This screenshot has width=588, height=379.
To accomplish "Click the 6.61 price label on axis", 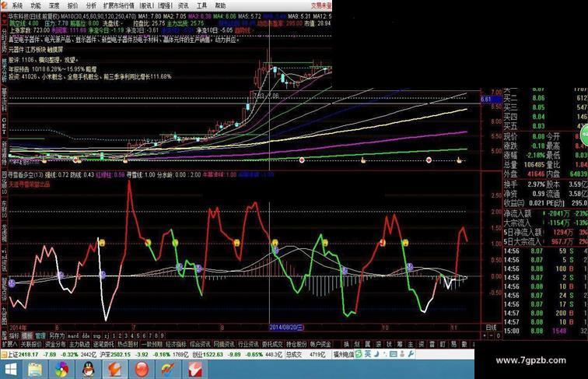I will (x=491, y=100).
